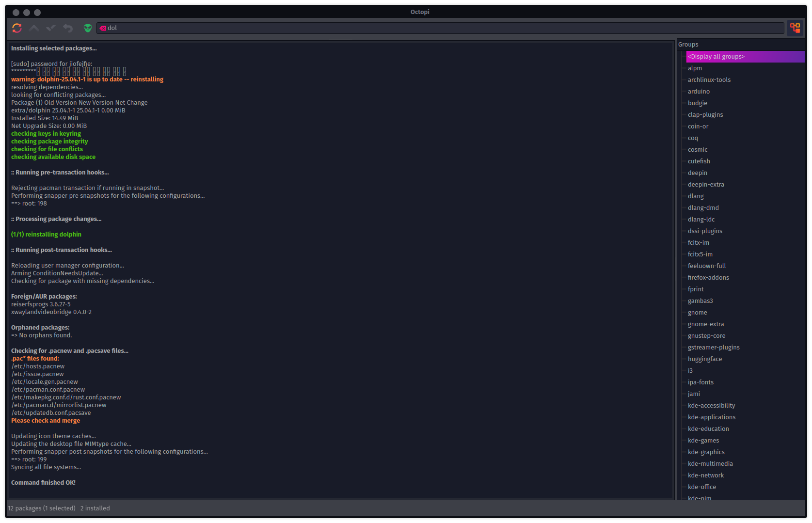
Task: Select the kde-education group
Action: click(746, 429)
